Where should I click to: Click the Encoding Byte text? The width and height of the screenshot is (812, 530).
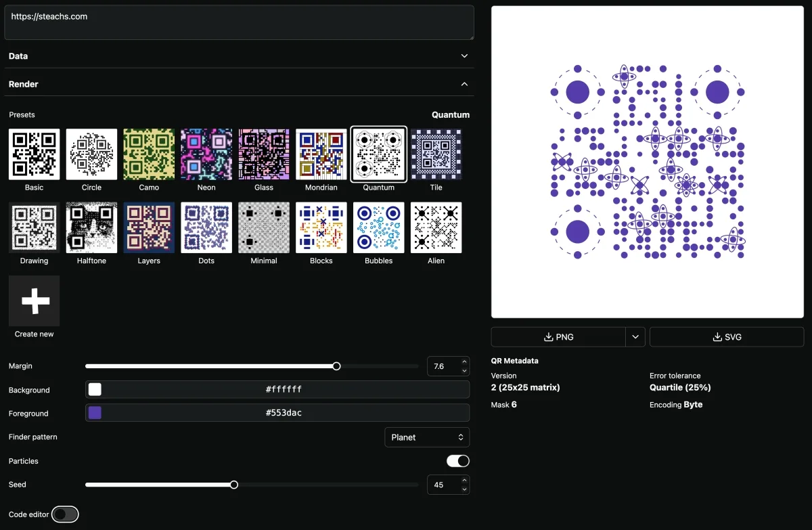[x=676, y=405]
